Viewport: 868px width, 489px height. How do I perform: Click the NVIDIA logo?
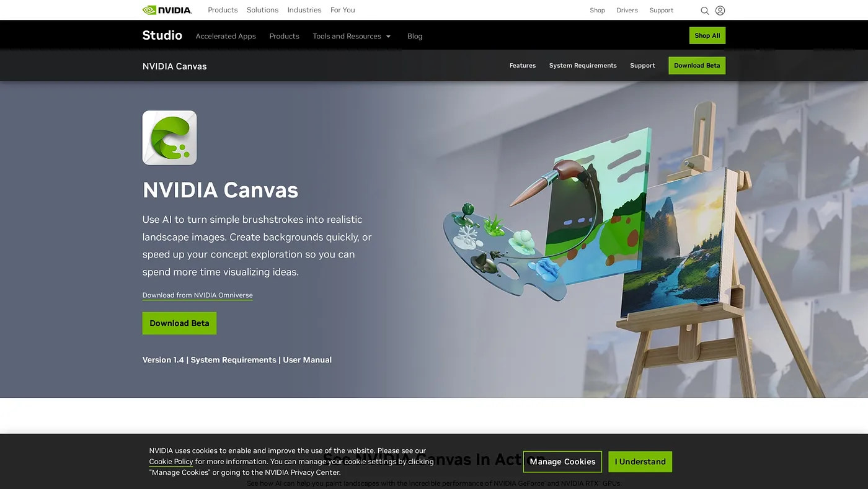(167, 10)
